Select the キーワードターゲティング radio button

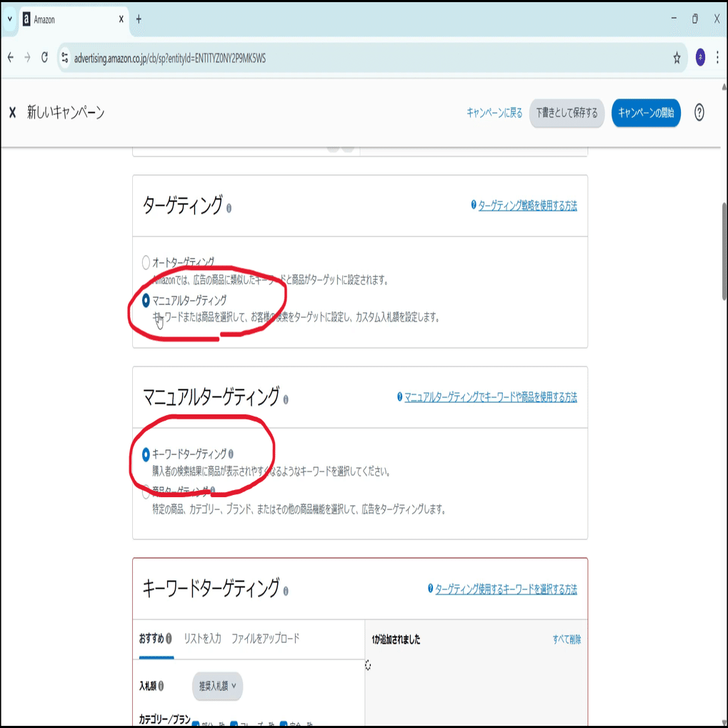[x=146, y=454]
